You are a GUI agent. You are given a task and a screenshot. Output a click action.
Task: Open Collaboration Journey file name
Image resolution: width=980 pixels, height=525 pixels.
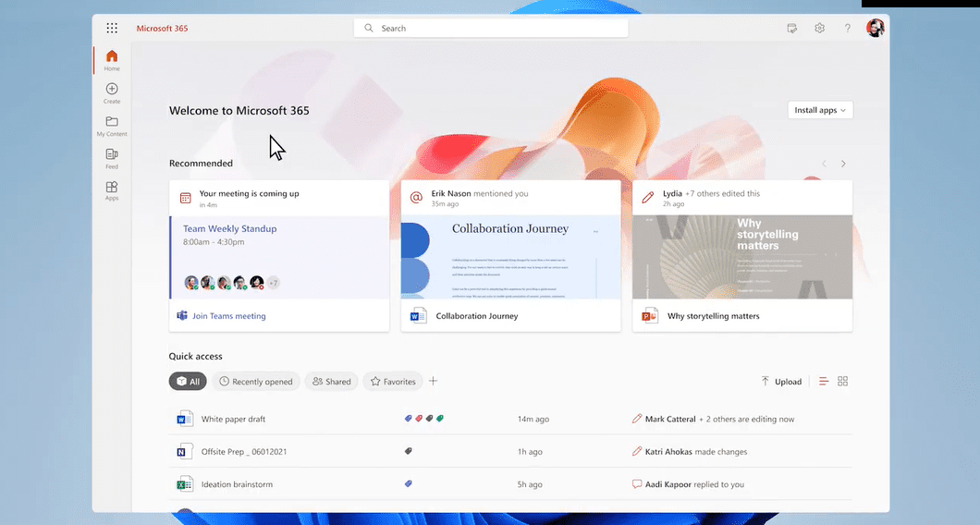coord(477,316)
